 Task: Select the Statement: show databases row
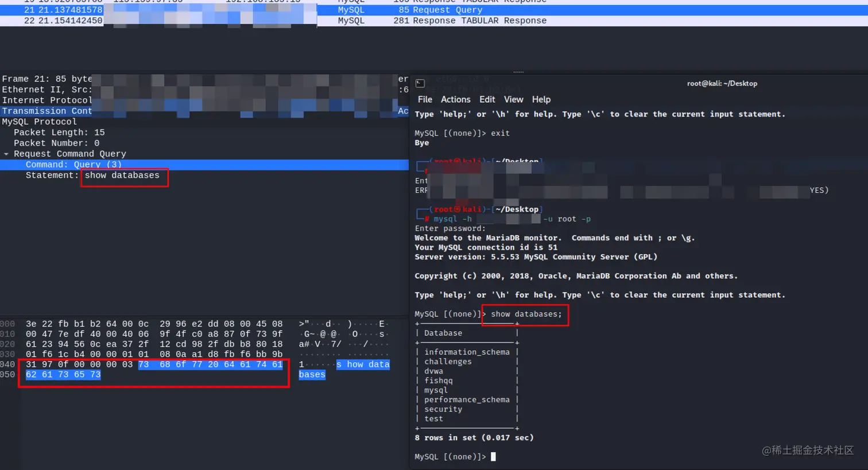pyautogui.click(x=92, y=175)
